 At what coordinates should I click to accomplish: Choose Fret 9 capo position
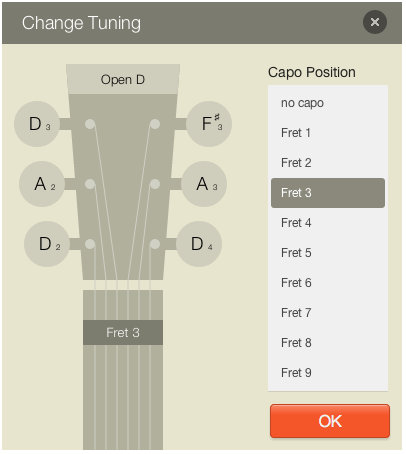328,373
